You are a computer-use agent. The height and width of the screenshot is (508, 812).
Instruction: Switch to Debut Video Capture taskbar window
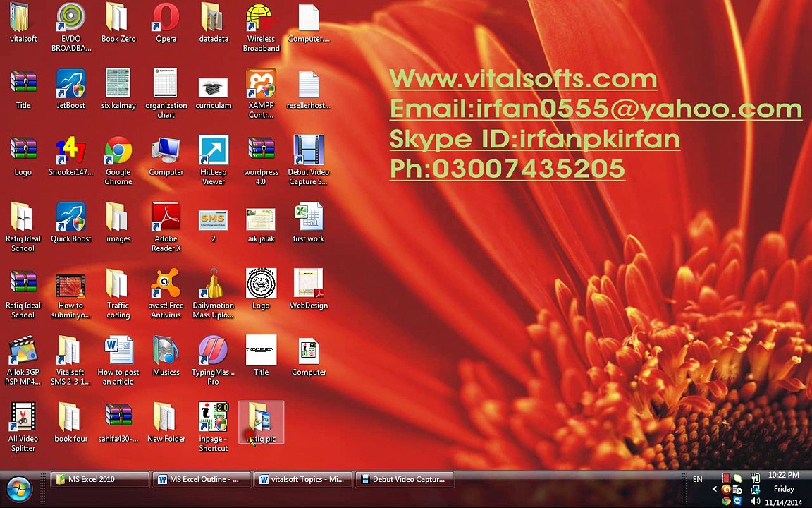405,480
